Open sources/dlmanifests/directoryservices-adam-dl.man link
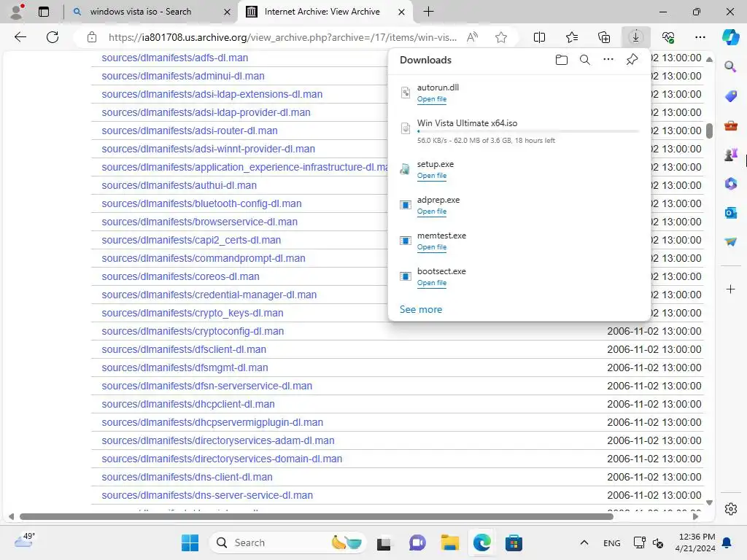Screen dimensions: 747x560 coord(217,440)
